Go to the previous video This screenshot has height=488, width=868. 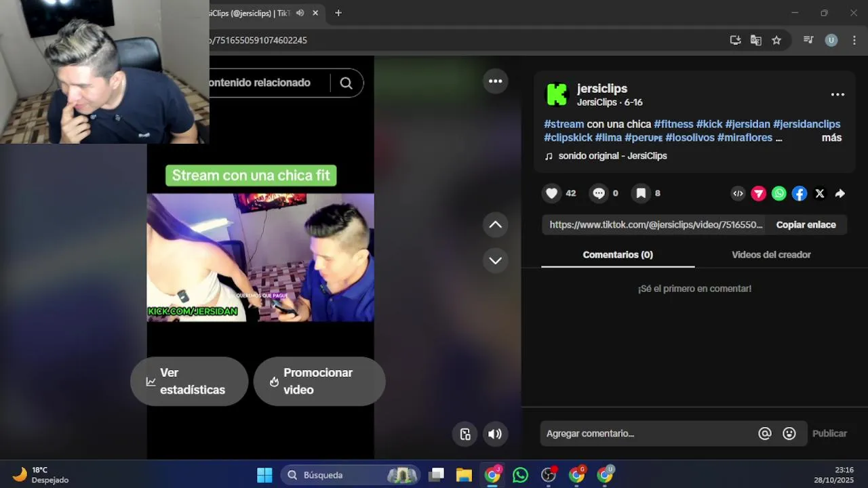pyautogui.click(x=496, y=225)
